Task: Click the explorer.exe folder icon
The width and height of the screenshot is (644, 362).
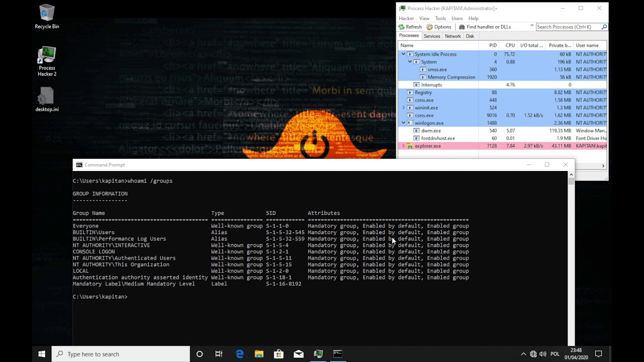Action: click(x=410, y=146)
